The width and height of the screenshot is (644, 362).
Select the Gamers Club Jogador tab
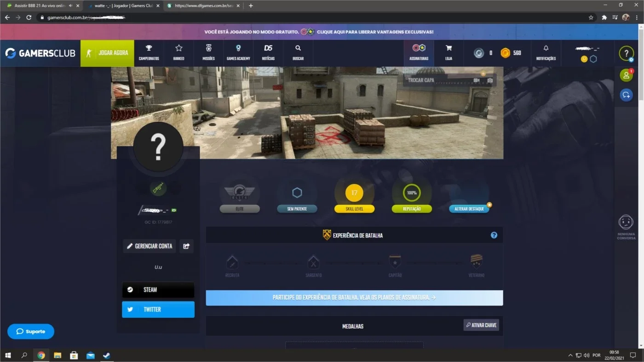123,6
